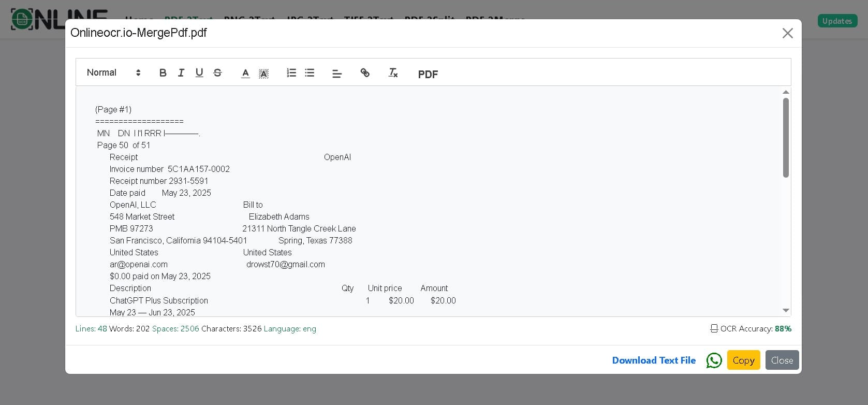Click '548 Market Street' address line
The image size is (868, 405).
click(x=142, y=216)
